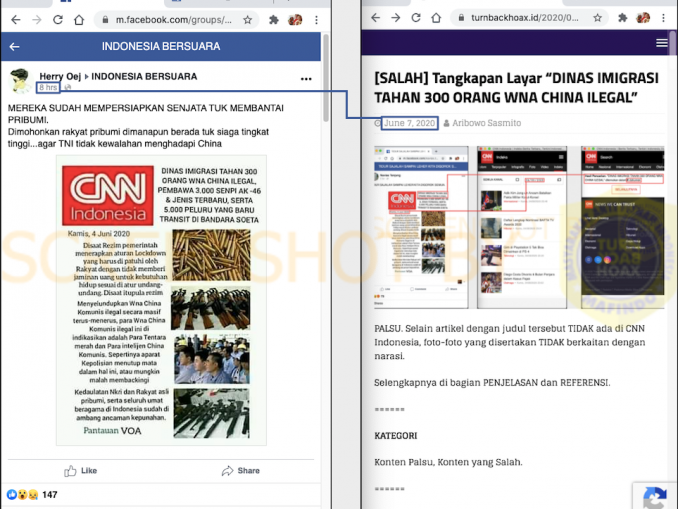Click the reCAPTCHA badge on turnbackhoax page

pos(655,496)
